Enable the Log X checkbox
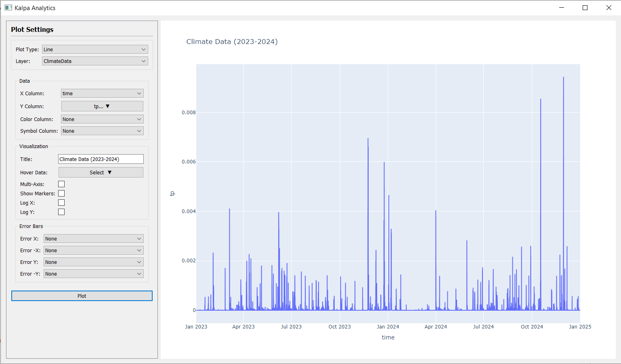This screenshot has height=364, width=621. click(x=61, y=203)
